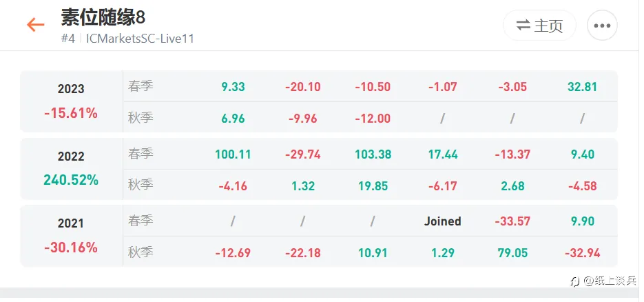Click the ICMarketsSC-Live11 broker label

pos(140,39)
